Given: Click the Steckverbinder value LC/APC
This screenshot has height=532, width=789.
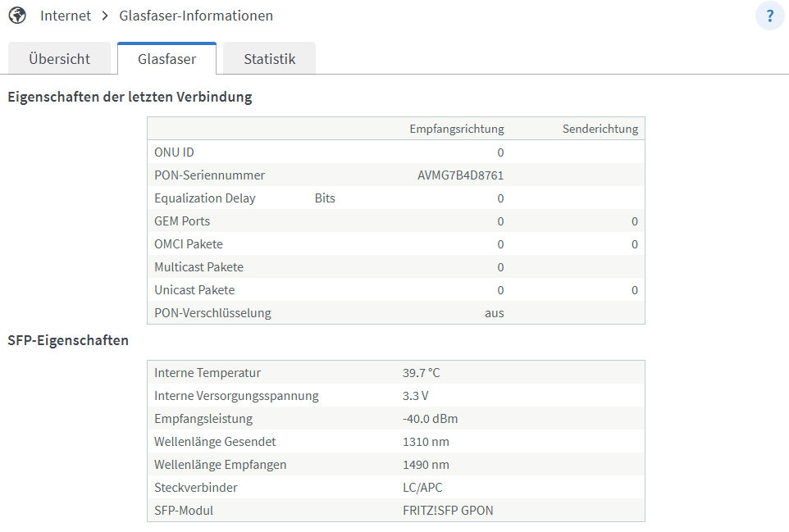Looking at the screenshot, I should (x=422, y=487).
